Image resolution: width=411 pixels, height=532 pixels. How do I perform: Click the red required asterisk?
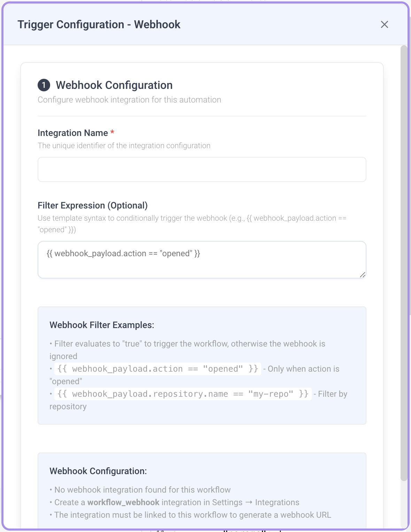coord(112,132)
